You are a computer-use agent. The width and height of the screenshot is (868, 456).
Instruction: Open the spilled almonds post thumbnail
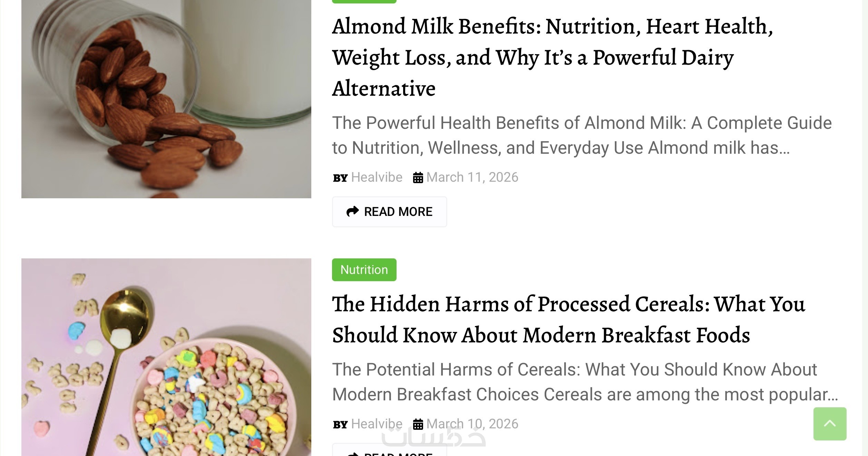166,99
